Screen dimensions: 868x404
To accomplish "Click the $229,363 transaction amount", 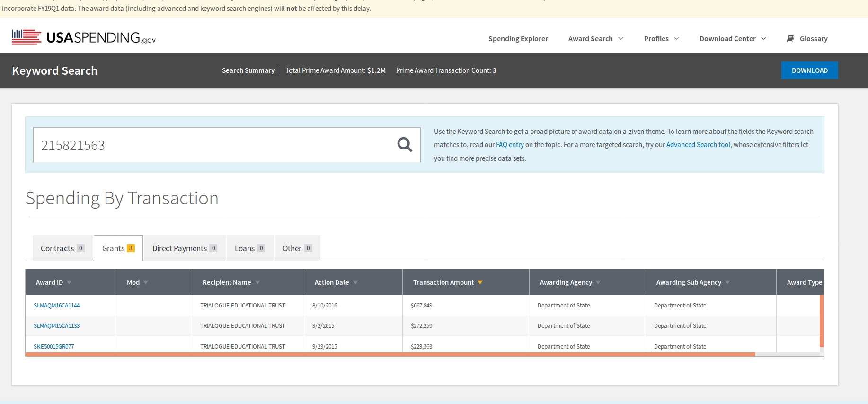I will [421, 347].
